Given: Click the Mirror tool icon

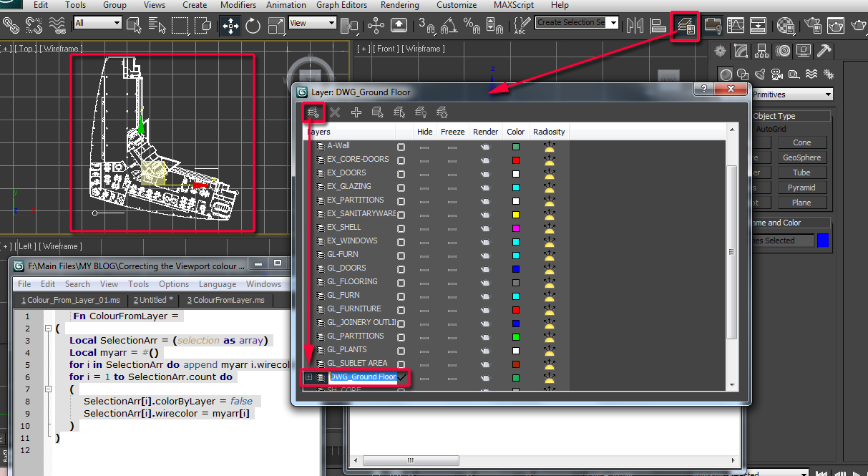Looking at the screenshot, I should (x=635, y=26).
